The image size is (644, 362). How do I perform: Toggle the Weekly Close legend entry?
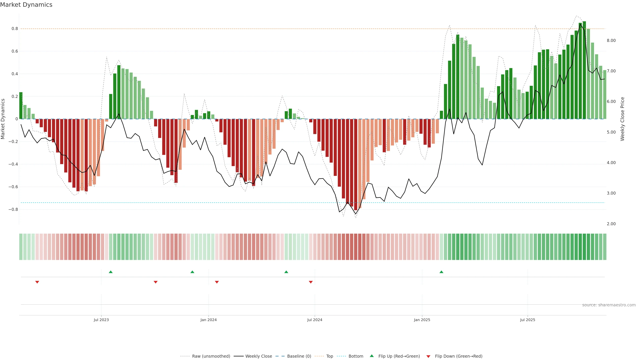click(x=258, y=356)
